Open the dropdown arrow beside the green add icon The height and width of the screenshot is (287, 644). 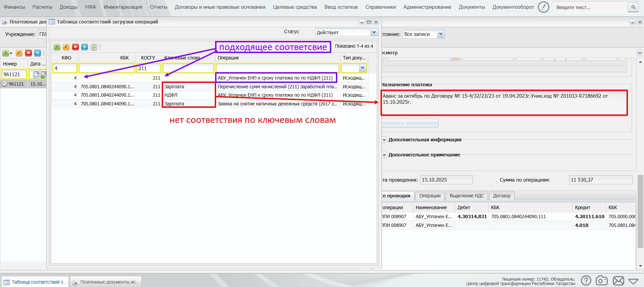pyautogui.click(x=11, y=53)
